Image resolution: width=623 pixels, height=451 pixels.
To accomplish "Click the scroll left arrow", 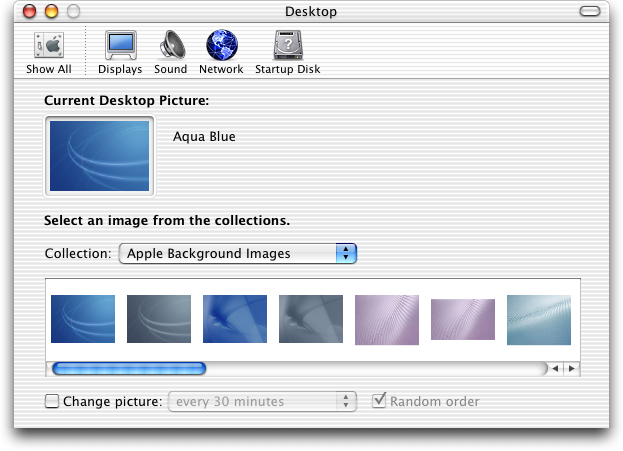I will (x=555, y=368).
